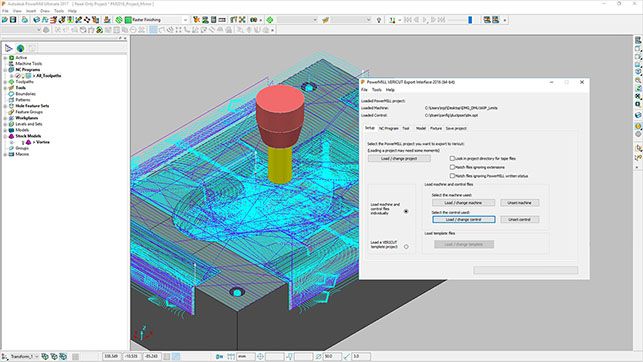Open project using the toolbar folder icon

coord(5,20)
